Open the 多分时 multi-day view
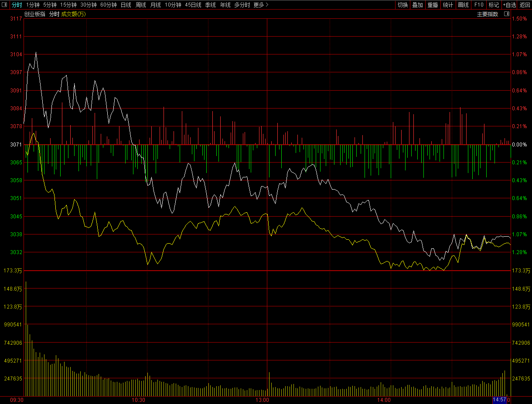532x404 pixels. (242, 5)
